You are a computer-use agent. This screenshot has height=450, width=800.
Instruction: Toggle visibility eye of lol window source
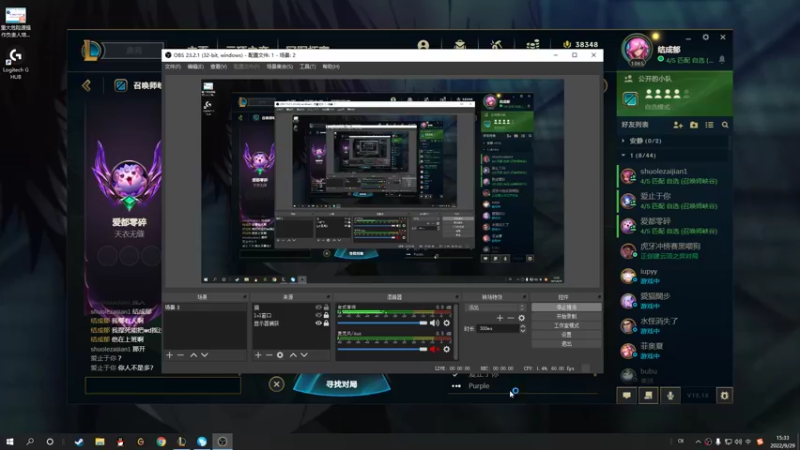pyautogui.click(x=318, y=315)
